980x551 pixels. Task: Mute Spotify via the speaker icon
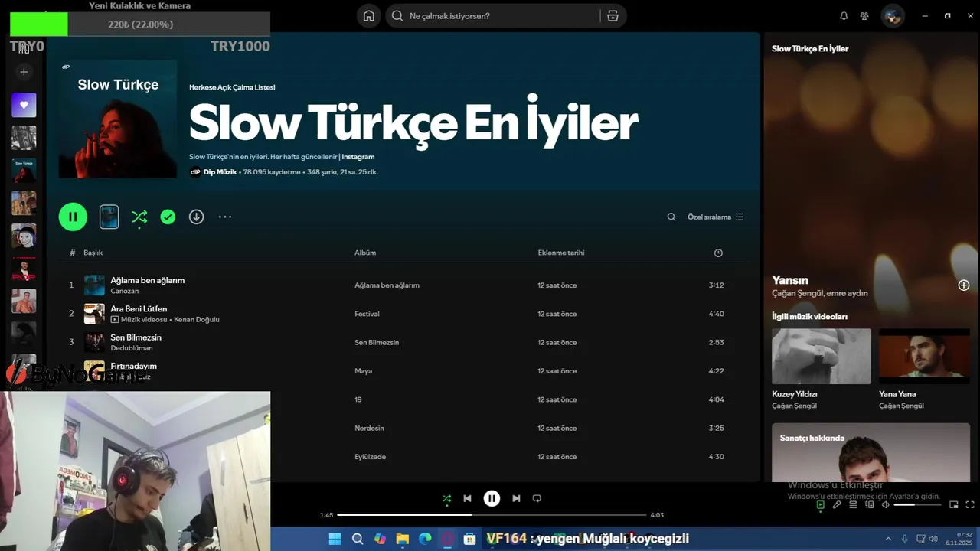coord(885,504)
